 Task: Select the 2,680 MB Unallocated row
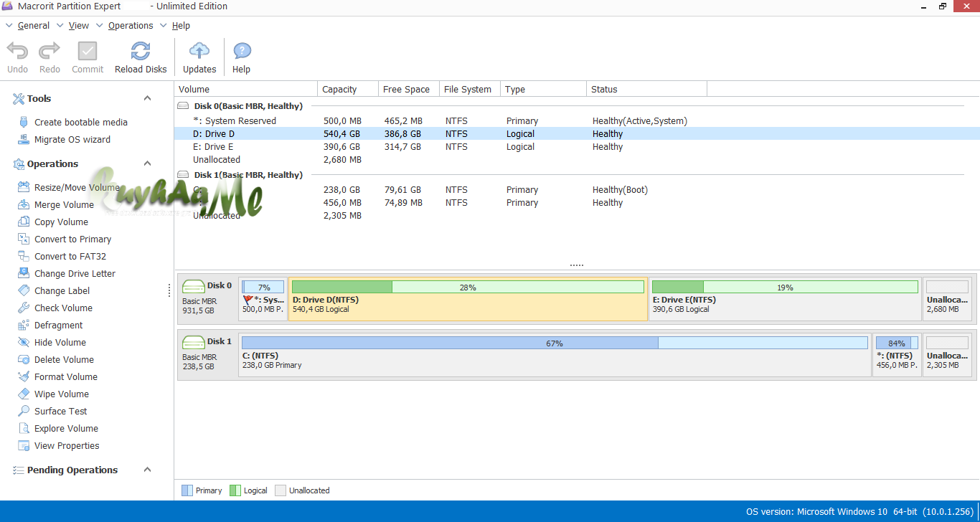577,159
